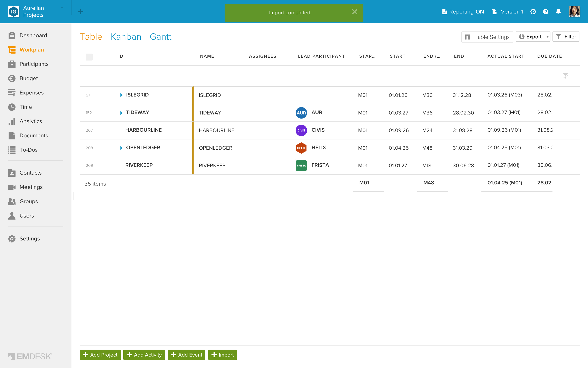Open the help question mark icon

546,12
